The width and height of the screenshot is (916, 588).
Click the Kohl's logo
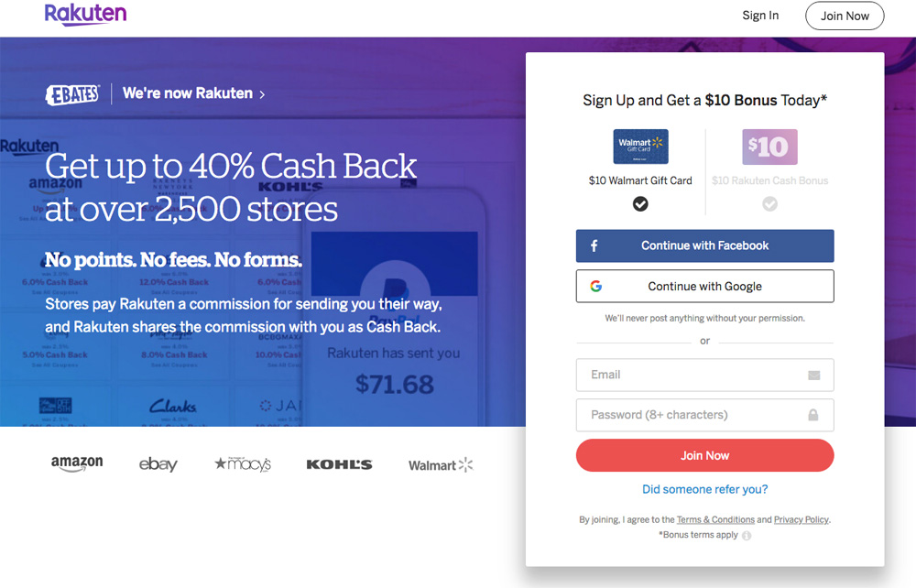tap(339, 464)
